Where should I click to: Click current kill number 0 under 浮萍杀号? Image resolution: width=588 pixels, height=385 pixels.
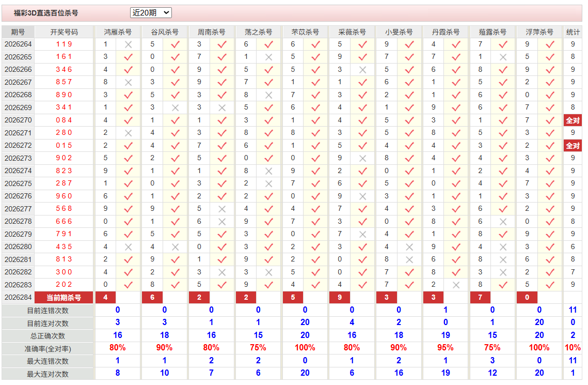[527, 298]
